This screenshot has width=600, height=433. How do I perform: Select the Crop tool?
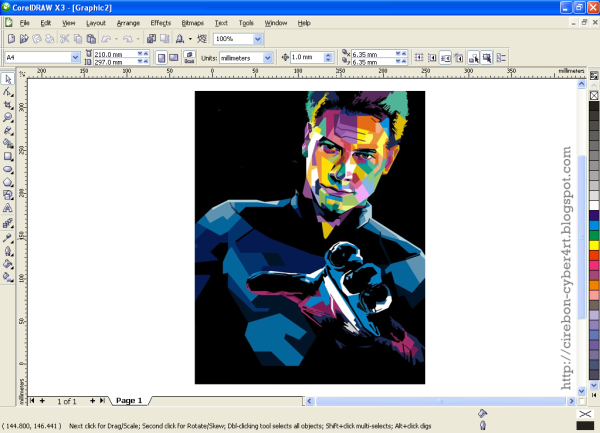(8, 105)
